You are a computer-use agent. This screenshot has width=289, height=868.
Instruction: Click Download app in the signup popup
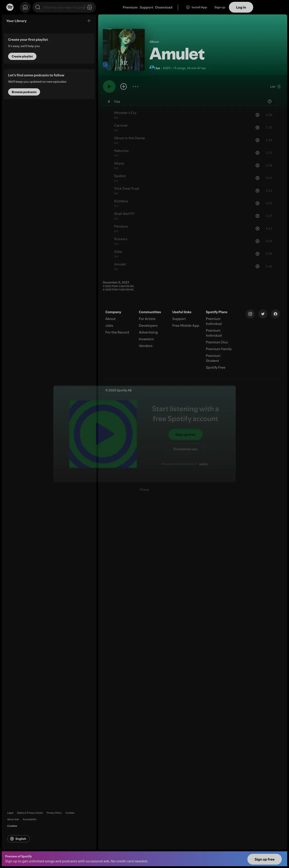(185, 449)
